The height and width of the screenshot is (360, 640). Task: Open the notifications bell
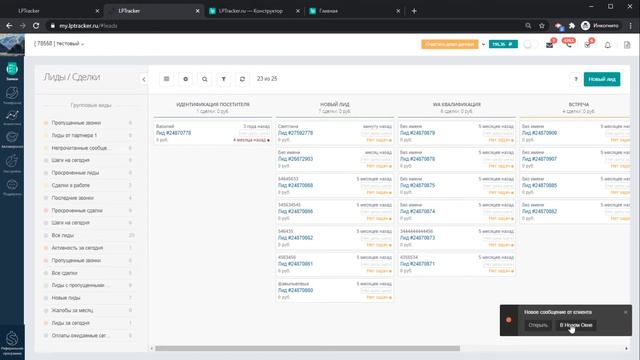coord(607,45)
